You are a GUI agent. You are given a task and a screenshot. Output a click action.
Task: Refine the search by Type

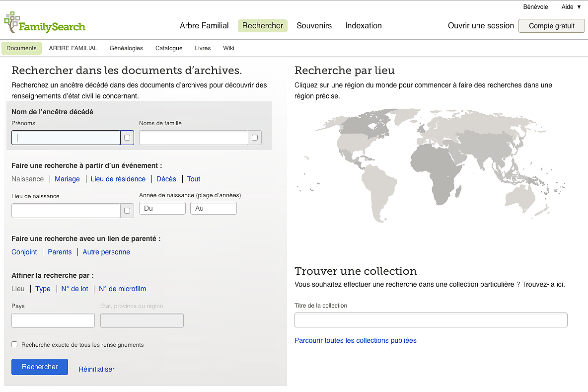43,289
